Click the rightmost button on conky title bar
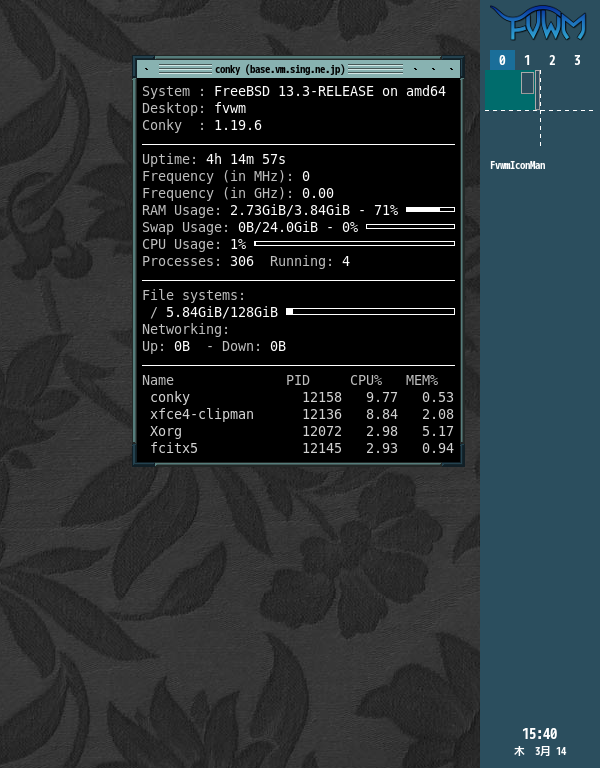Image resolution: width=600 pixels, height=768 pixels. [x=451, y=69]
